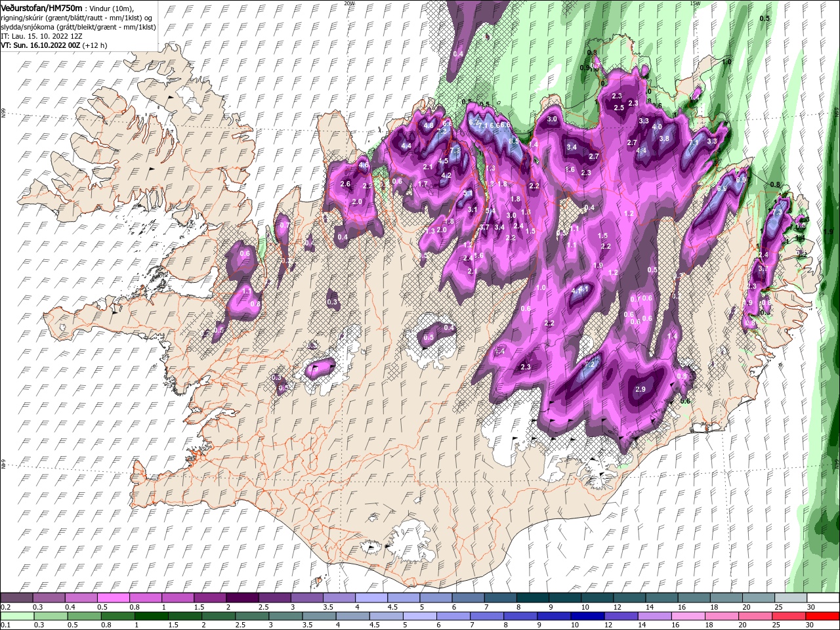
Task: Click the 4.6 snowfall value on the map
Action: pyautogui.click(x=364, y=165)
